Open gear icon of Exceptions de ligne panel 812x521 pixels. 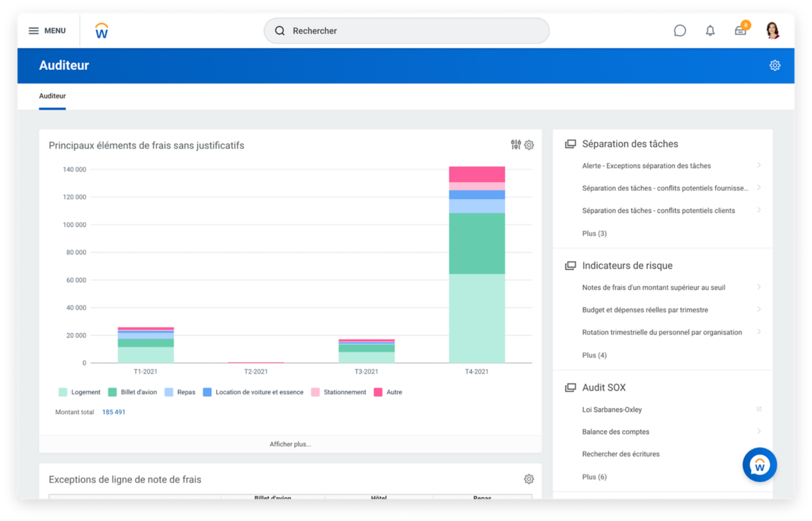[529, 479]
